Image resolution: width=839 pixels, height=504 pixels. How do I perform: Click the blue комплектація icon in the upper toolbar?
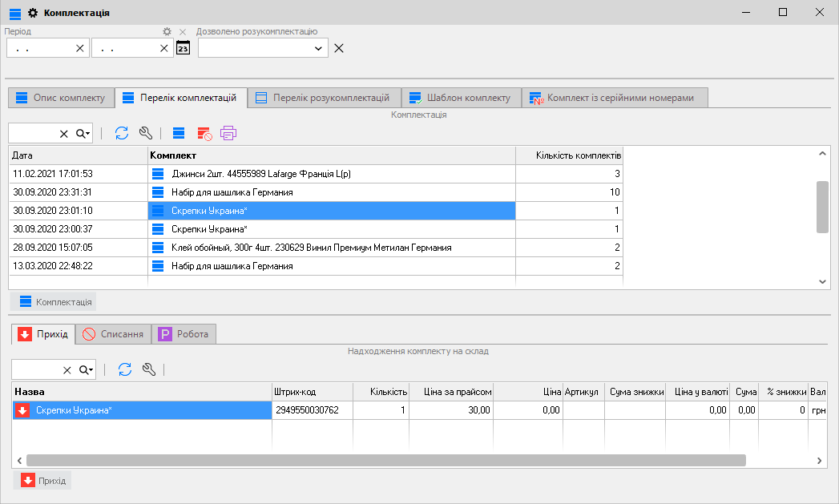point(179,133)
